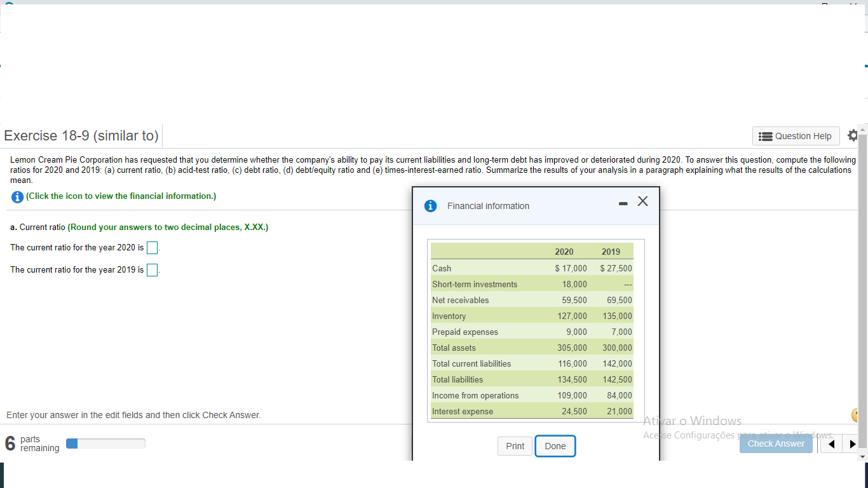Minimize the Financial information dialog
The height and width of the screenshot is (488, 868).
point(623,203)
